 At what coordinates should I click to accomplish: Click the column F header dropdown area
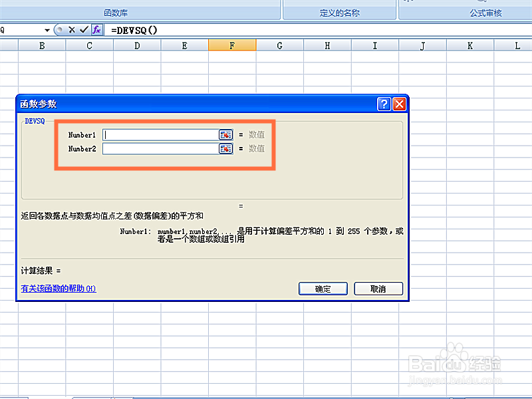point(232,45)
